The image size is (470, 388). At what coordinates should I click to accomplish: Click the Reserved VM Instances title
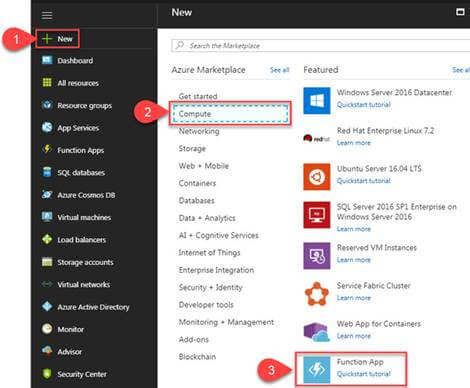point(377,248)
